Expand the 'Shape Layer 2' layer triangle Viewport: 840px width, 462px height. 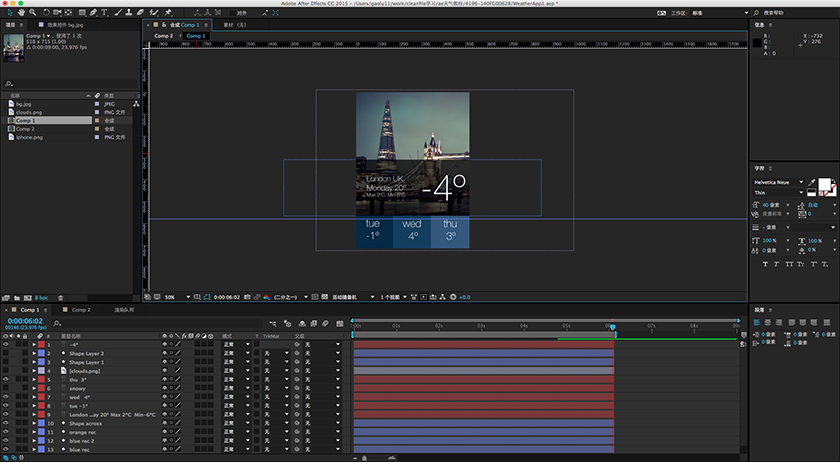point(34,353)
